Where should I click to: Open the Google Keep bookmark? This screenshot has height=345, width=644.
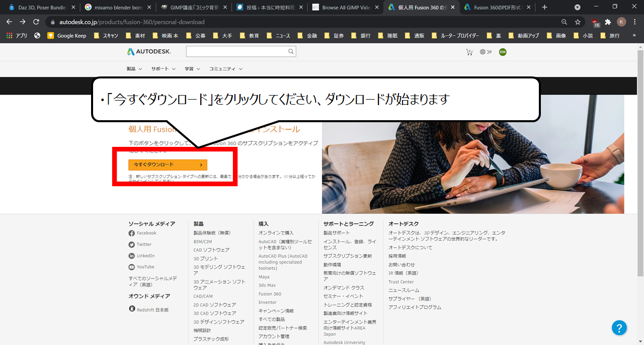pyautogui.click(x=66, y=36)
